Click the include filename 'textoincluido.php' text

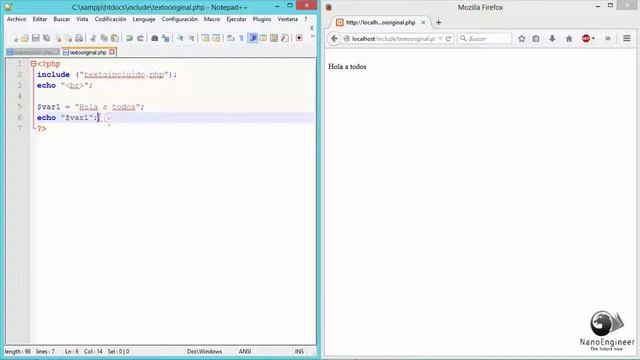(x=124, y=75)
